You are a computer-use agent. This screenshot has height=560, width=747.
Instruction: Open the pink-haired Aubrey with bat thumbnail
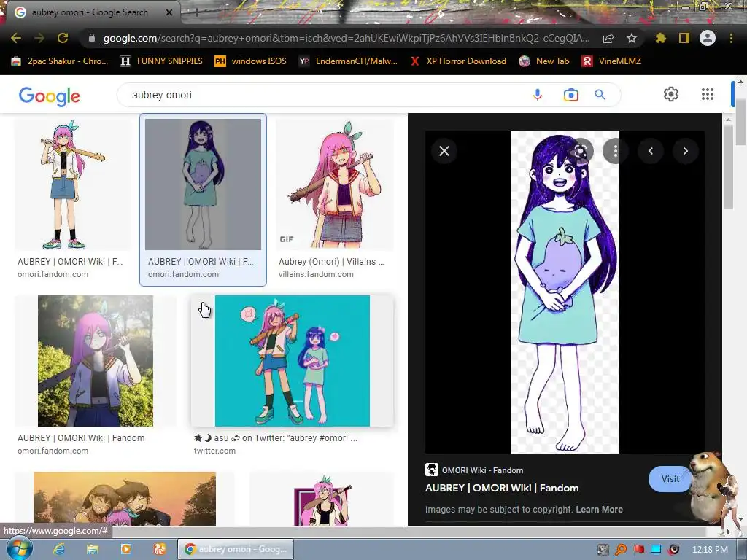click(x=72, y=184)
